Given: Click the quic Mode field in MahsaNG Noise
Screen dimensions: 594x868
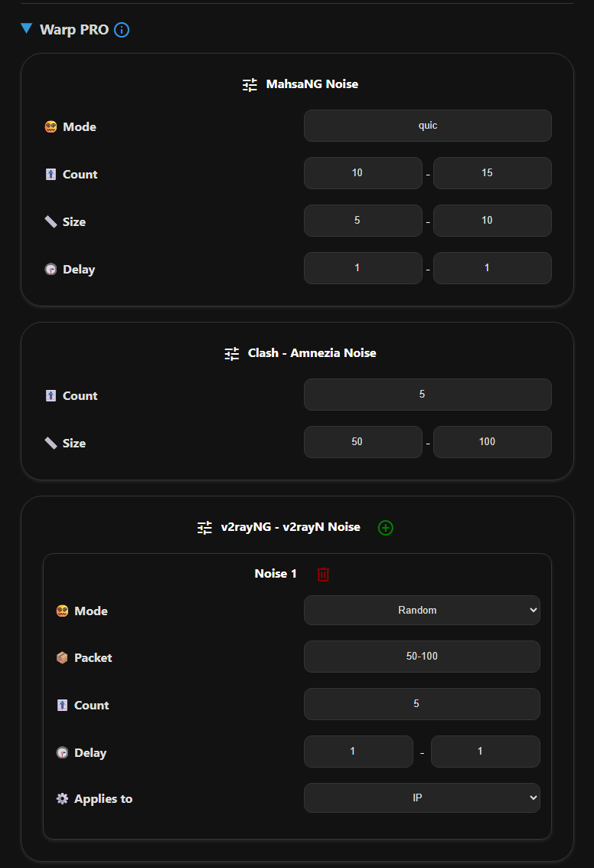Looking at the screenshot, I should [427, 125].
